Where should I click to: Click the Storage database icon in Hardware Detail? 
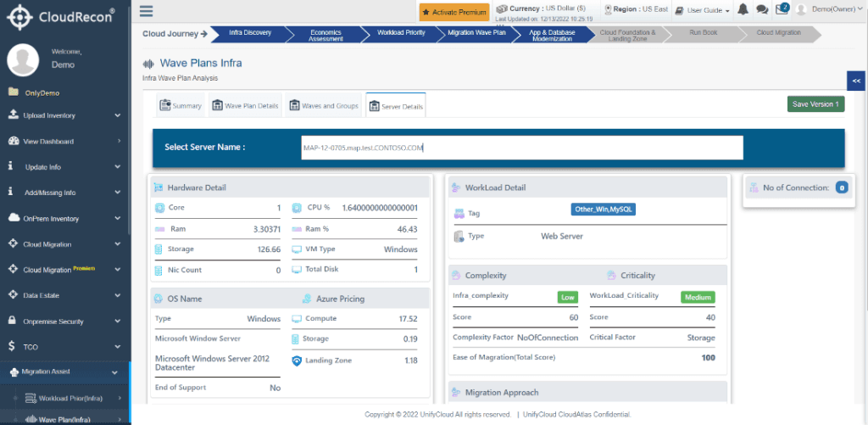click(x=159, y=249)
